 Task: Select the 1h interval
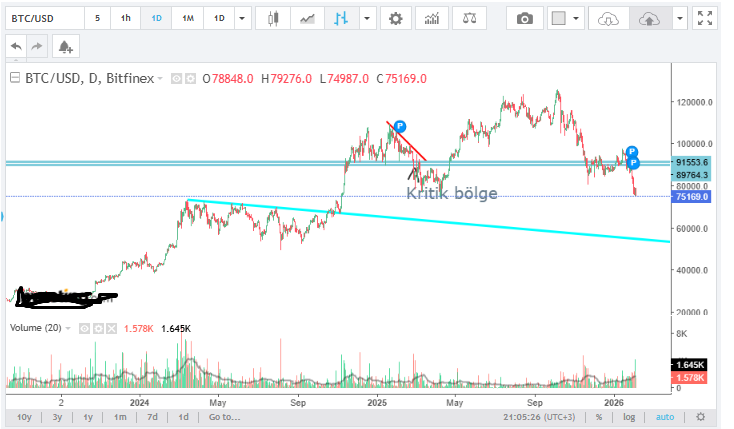click(x=125, y=18)
